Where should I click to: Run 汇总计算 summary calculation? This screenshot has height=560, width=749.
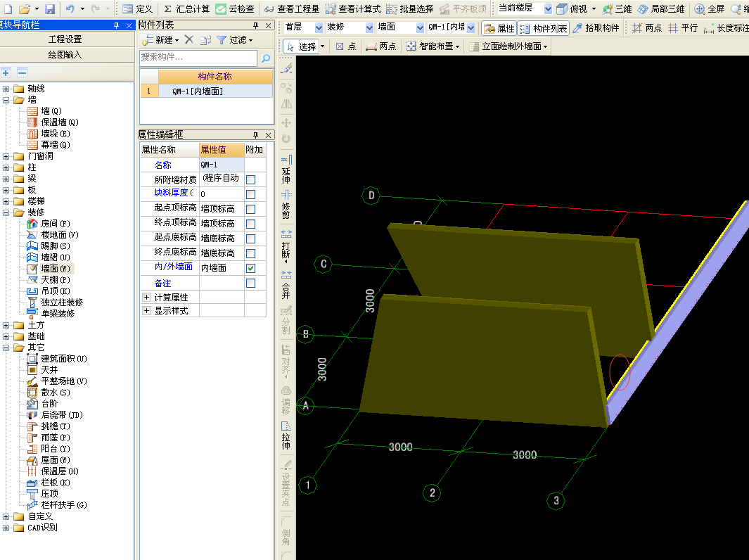[187, 8]
